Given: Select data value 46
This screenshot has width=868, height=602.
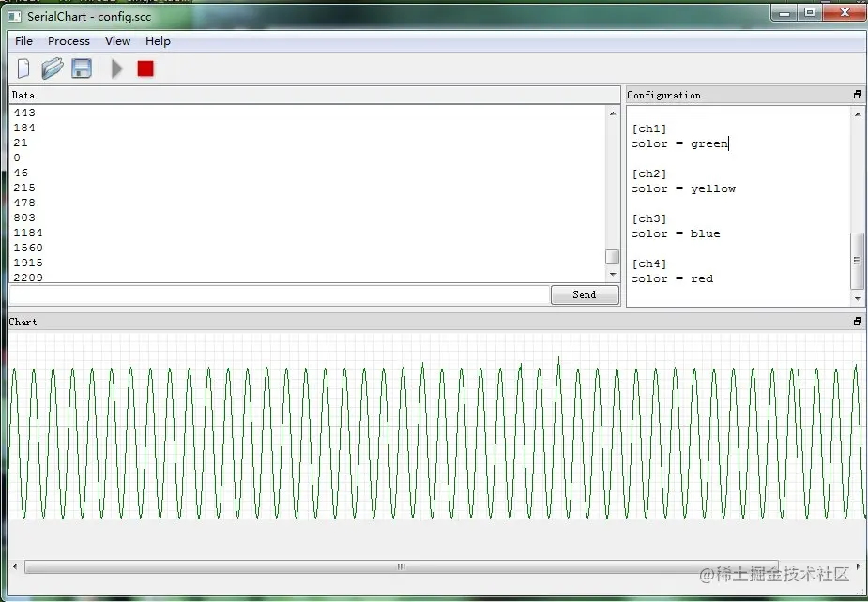Looking at the screenshot, I should tap(21, 173).
